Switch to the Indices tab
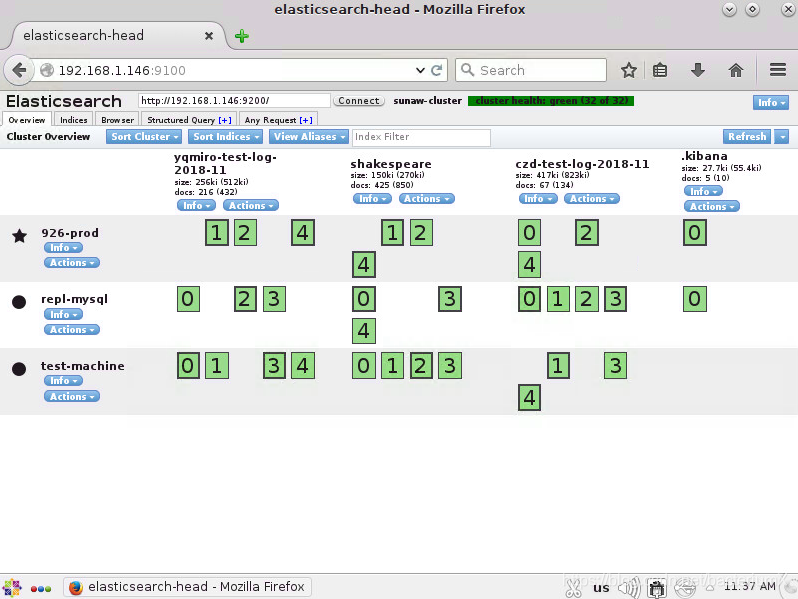The image size is (798, 599). coord(74,120)
